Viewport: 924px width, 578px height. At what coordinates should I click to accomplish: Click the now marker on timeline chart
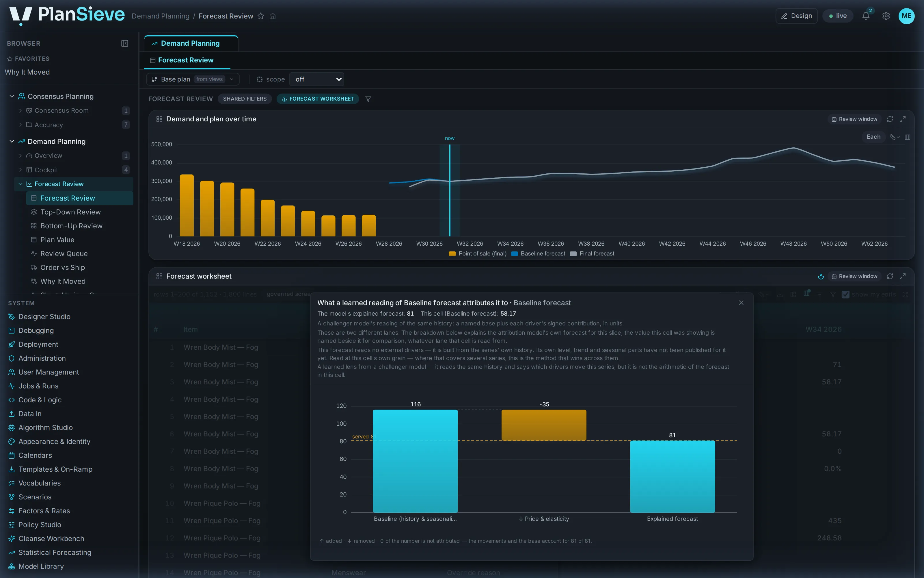click(x=449, y=138)
